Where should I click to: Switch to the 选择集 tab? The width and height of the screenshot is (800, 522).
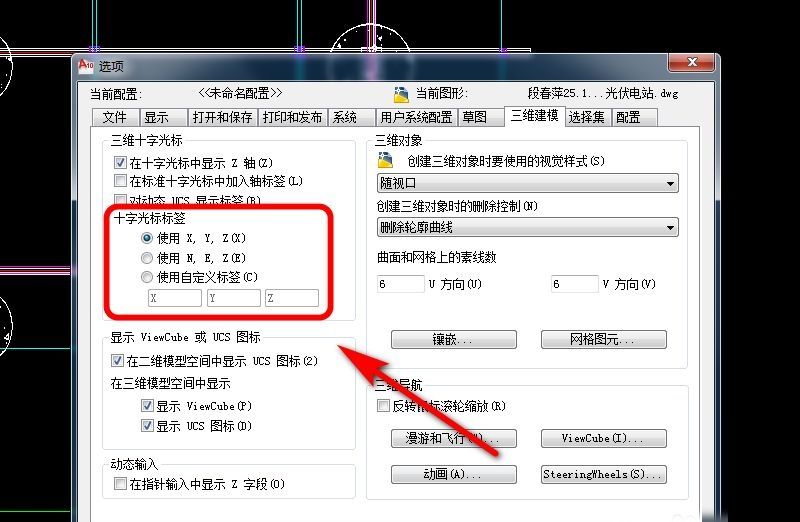[587, 117]
